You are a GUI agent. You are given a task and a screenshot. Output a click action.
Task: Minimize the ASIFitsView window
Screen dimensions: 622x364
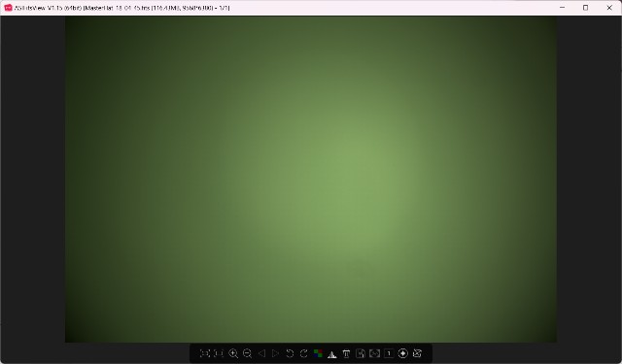click(562, 8)
